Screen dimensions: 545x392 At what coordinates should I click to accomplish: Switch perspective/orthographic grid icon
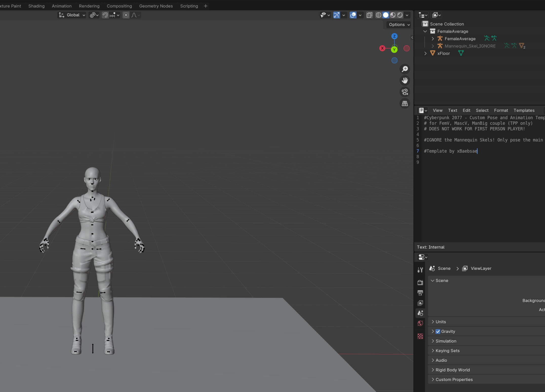pos(405,103)
